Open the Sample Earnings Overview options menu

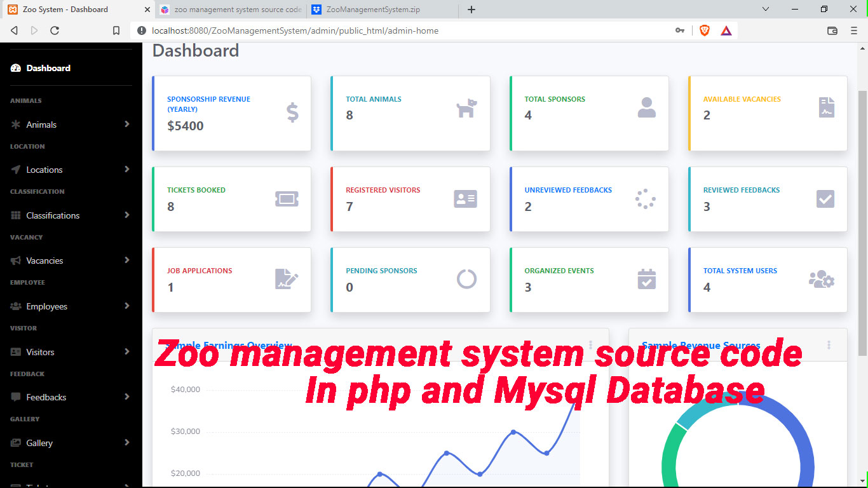coord(590,344)
